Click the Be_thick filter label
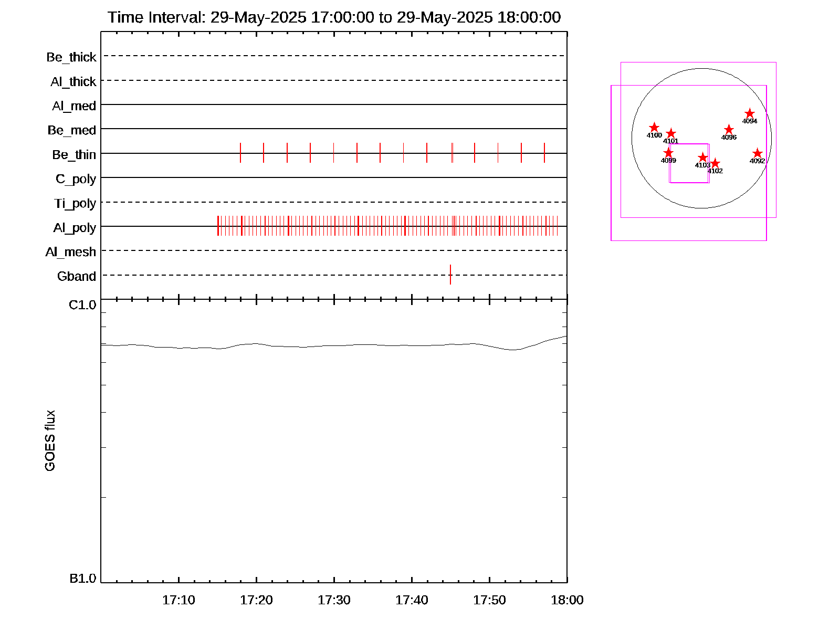 [x=71, y=57]
